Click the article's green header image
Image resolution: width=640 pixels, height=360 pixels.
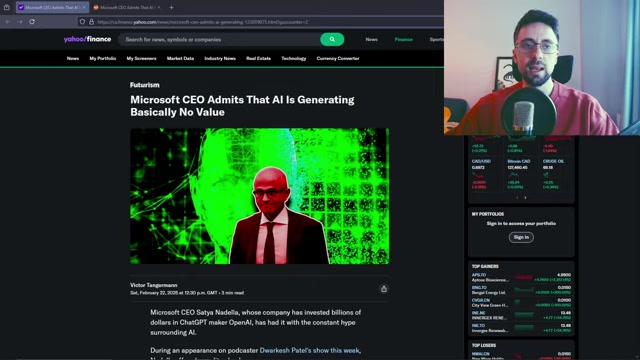point(260,196)
